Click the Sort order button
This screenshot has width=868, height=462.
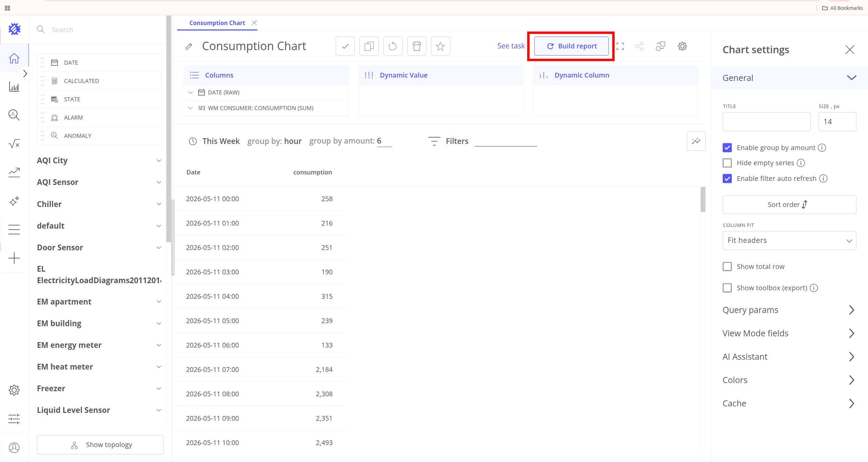(x=789, y=205)
